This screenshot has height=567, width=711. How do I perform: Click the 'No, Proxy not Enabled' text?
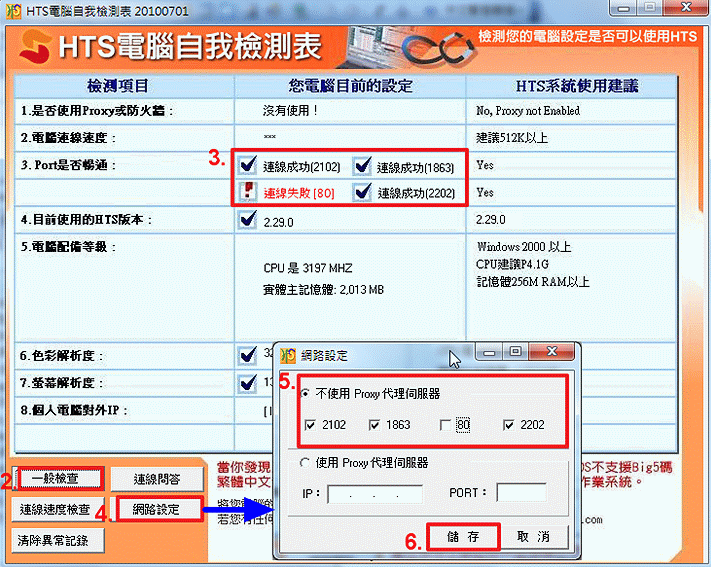(527, 111)
